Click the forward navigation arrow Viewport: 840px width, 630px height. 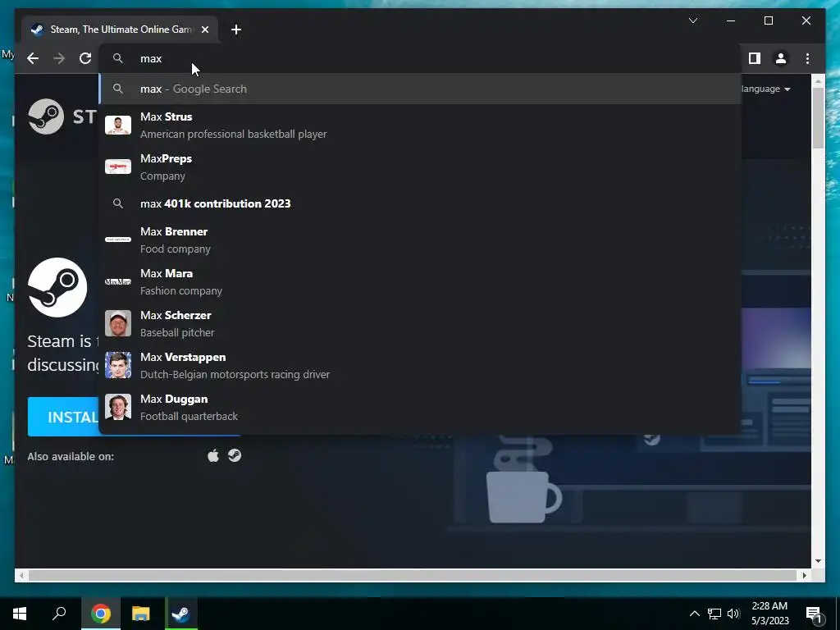click(x=59, y=58)
